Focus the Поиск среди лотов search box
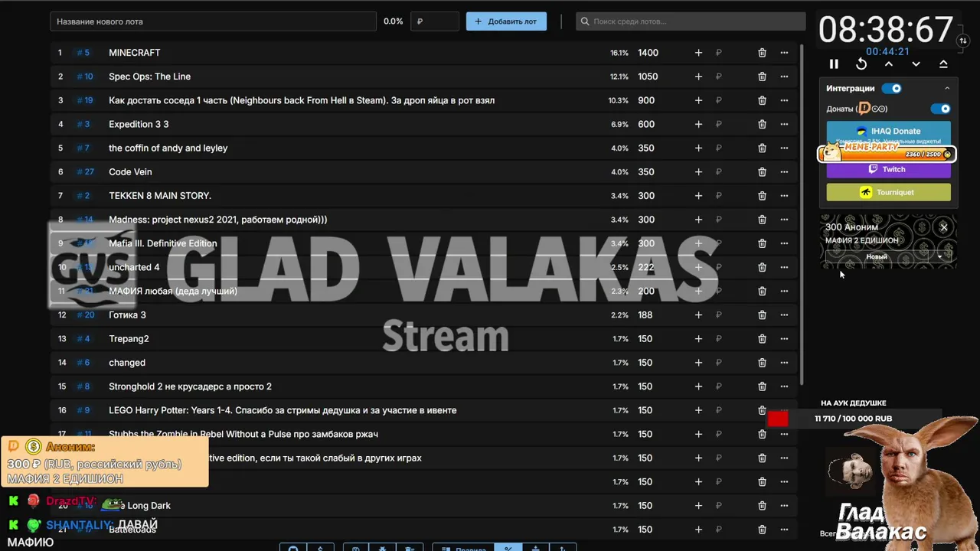Screen dimensions: 980x551 (691, 21)
